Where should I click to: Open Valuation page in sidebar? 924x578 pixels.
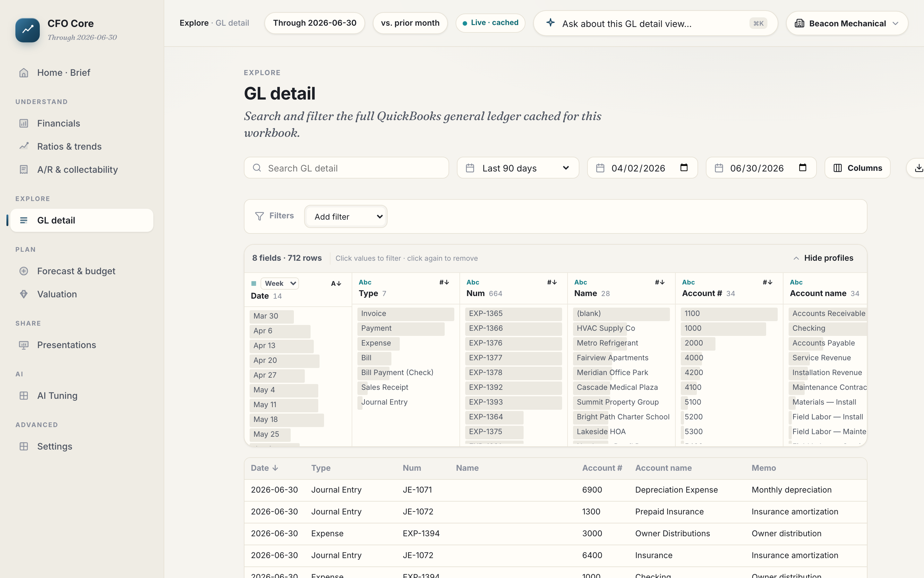click(82, 294)
